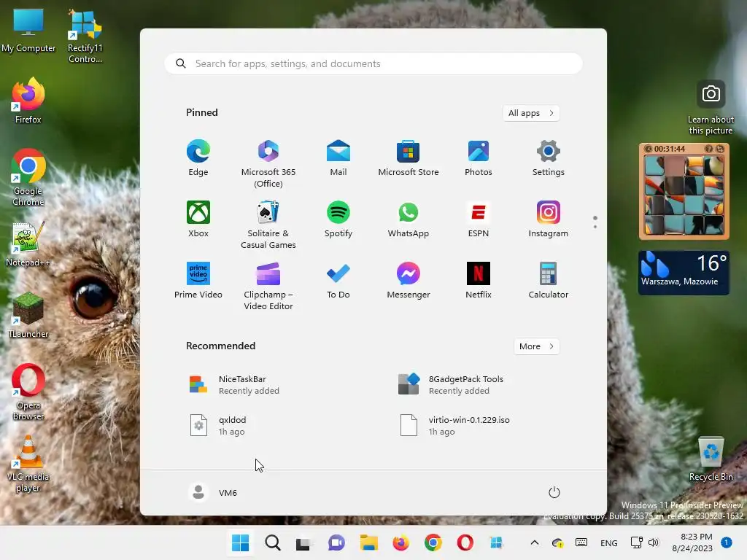The height and width of the screenshot is (560, 747).
Task: Focus the Start menu search field
Action: [373, 64]
